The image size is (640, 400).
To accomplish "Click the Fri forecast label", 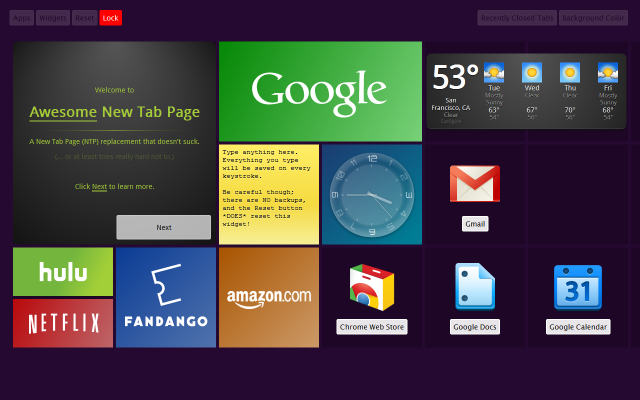I will pos(608,88).
